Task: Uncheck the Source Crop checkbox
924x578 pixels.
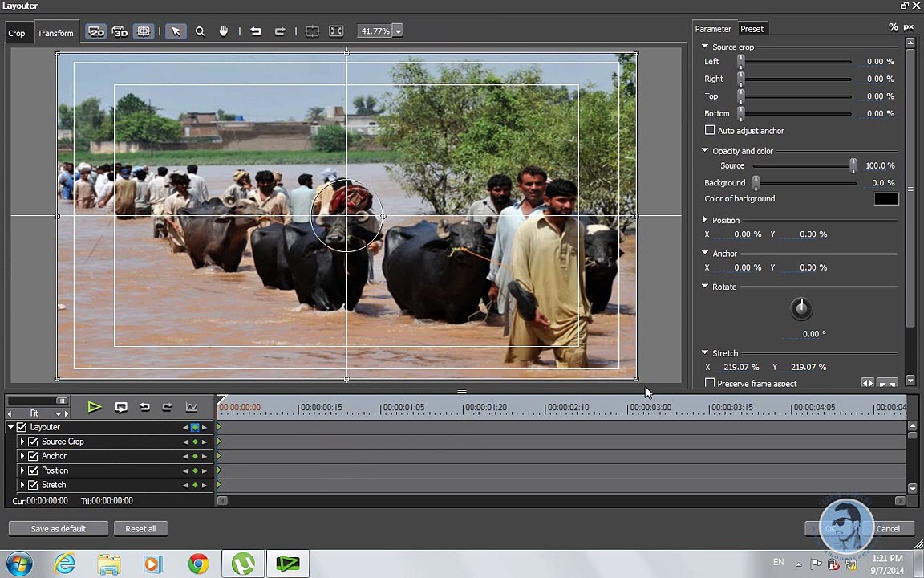Action: pyautogui.click(x=33, y=442)
